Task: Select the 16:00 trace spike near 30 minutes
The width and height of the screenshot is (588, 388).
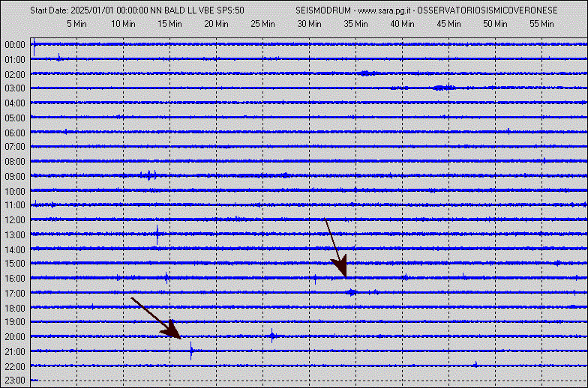Action: click(x=315, y=279)
